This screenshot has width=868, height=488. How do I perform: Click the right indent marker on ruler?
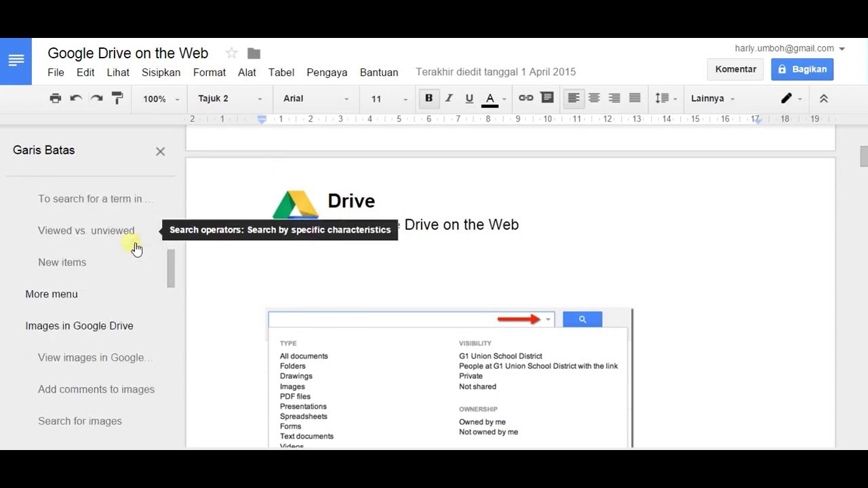tap(758, 120)
